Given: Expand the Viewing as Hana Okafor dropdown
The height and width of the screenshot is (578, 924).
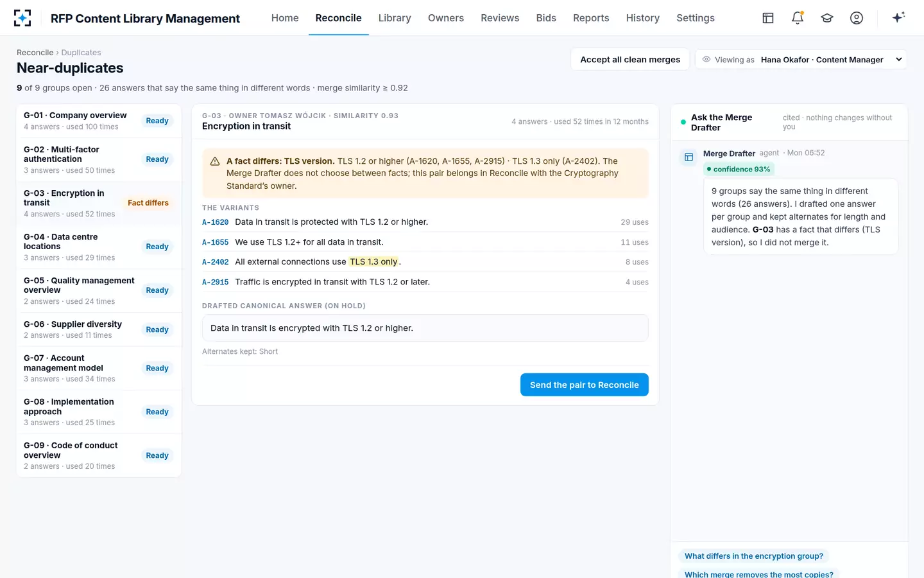Looking at the screenshot, I should (x=801, y=60).
